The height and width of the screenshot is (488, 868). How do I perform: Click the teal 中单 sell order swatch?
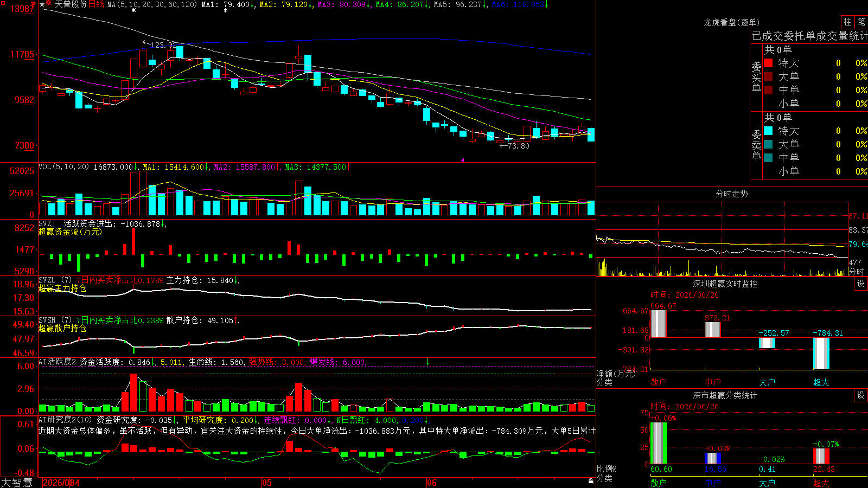[768, 158]
